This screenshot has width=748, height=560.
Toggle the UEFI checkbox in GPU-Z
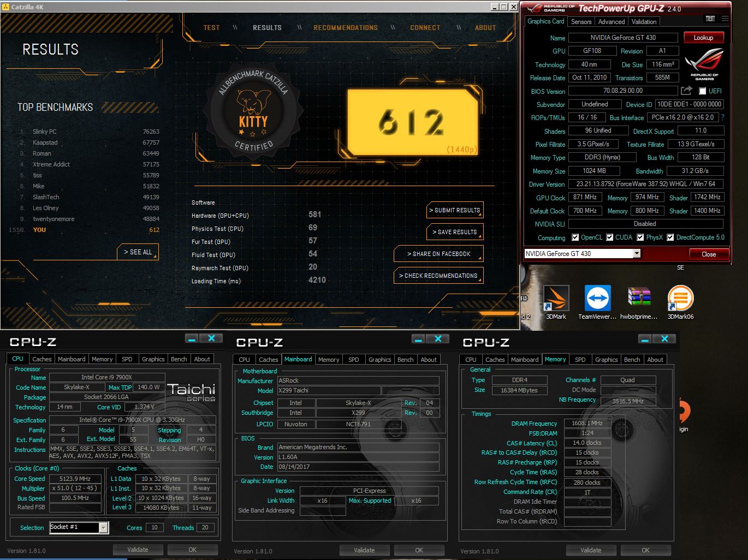tap(703, 91)
